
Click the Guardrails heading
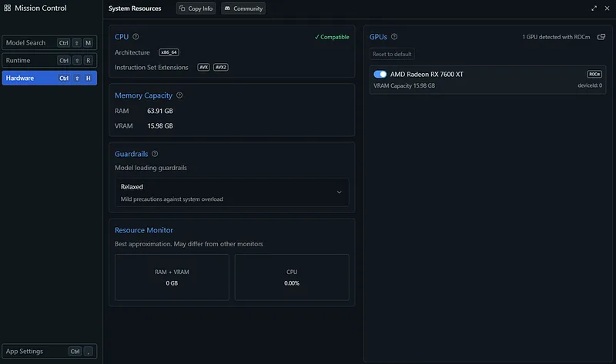pos(131,154)
